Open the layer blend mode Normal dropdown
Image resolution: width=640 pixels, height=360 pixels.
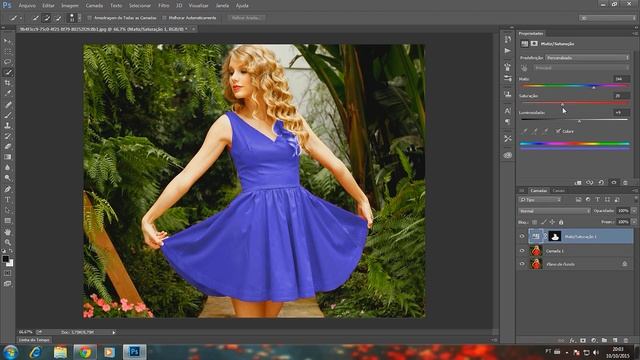pos(554,211)
